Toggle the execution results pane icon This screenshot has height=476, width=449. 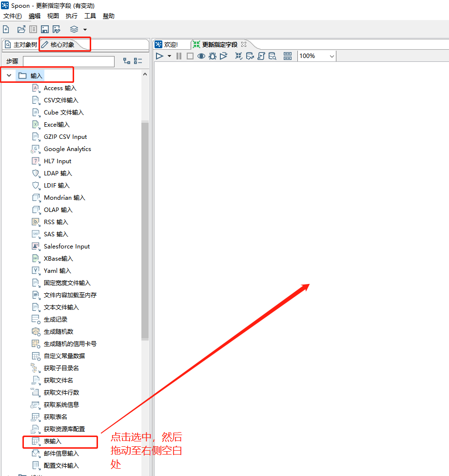[x=287, y=56]
